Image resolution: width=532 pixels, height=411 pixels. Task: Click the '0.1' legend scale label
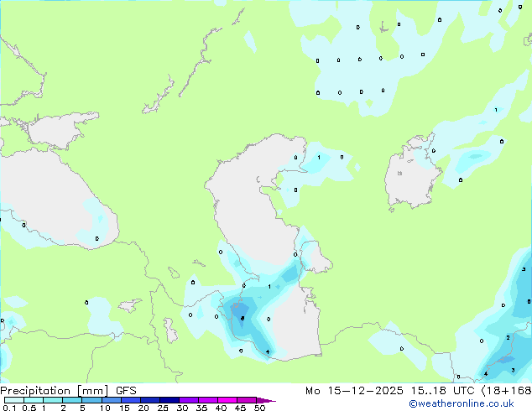[x=9, y=408]
